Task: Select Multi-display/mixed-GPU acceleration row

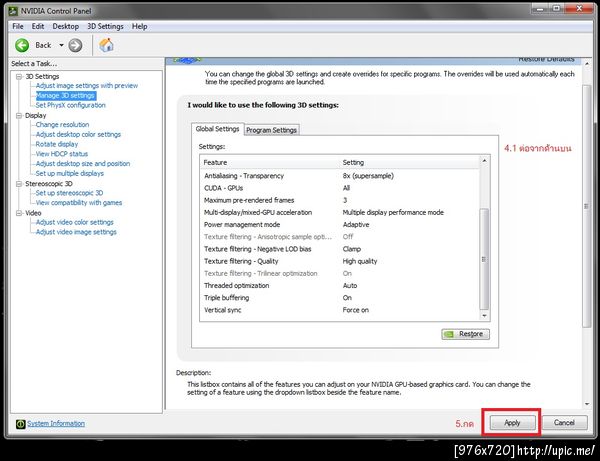Action: pyautogui.click(x=339, y=213)
